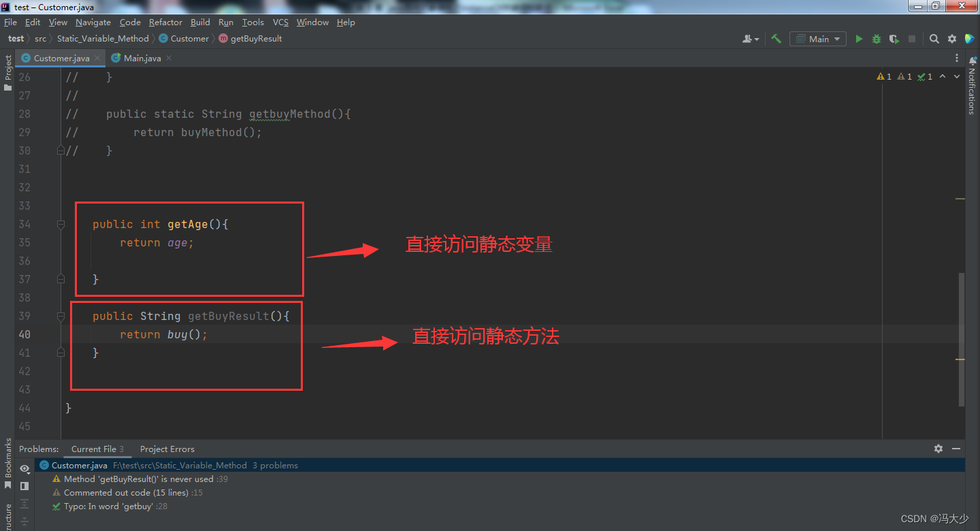980x531 pixels.
Task: Run Main with coverage shield icon
Action: click(894, 39)
